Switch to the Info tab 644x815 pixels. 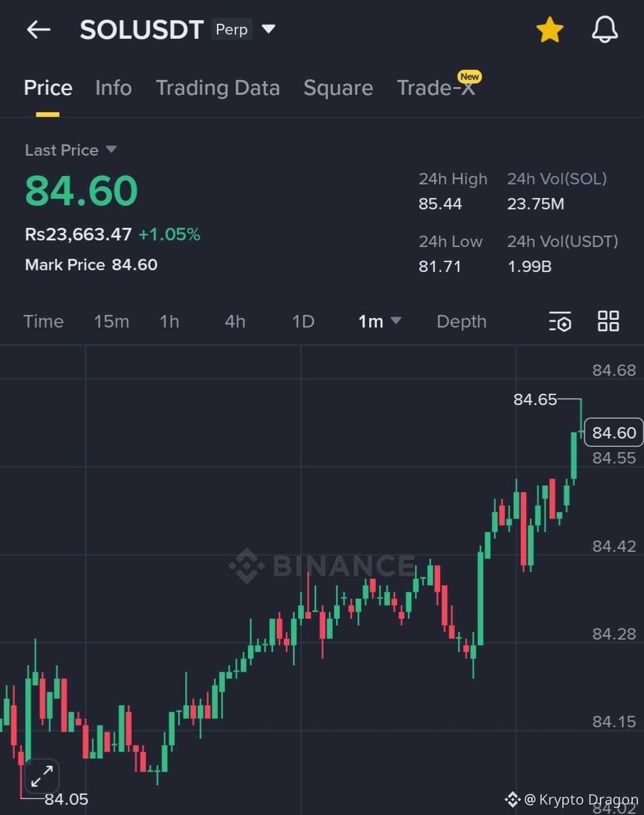113,88
